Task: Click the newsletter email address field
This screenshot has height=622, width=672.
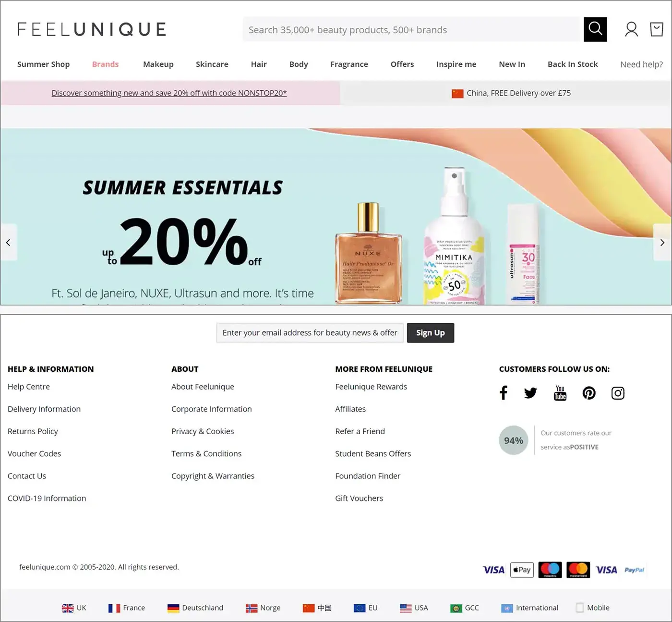Action: tap(310, 333)
